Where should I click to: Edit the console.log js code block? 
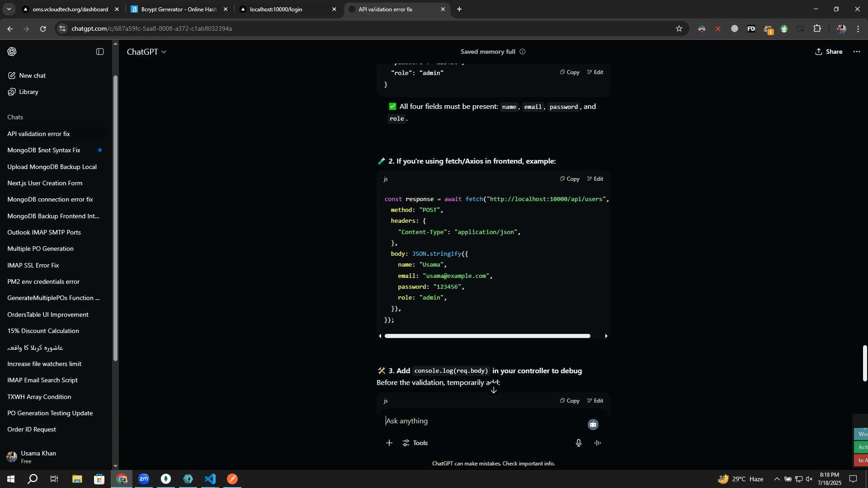pos(595,401)
